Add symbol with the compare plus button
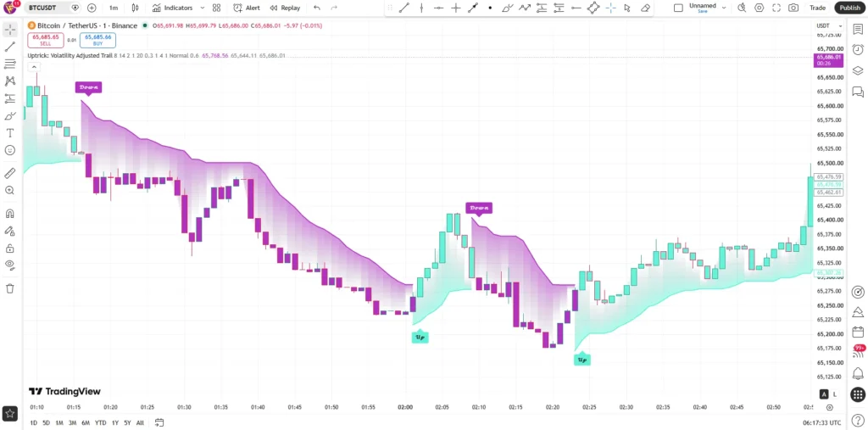Screen dimensions: 868x430 click(92, 8)
